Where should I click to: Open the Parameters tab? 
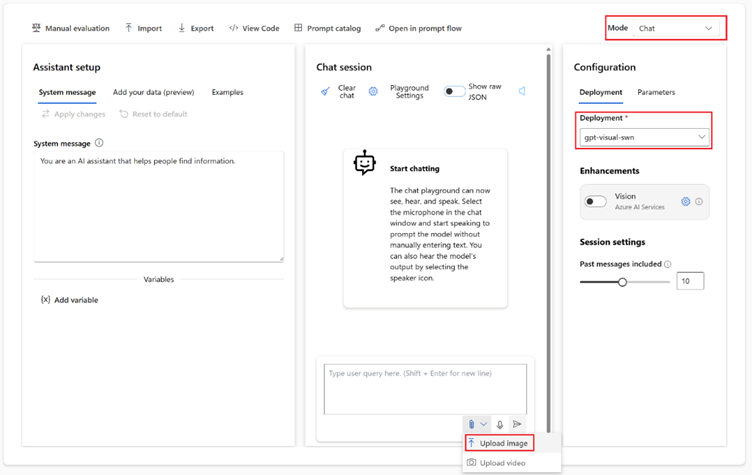[656, 92]
